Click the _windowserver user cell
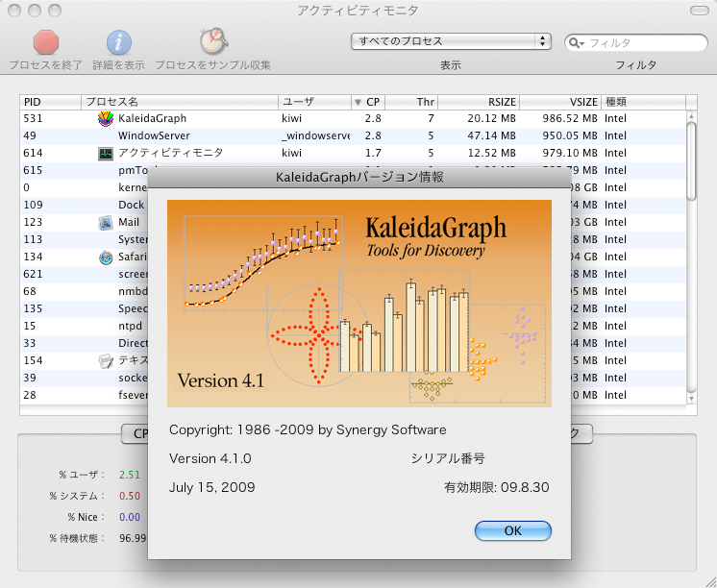 [315, 135]
